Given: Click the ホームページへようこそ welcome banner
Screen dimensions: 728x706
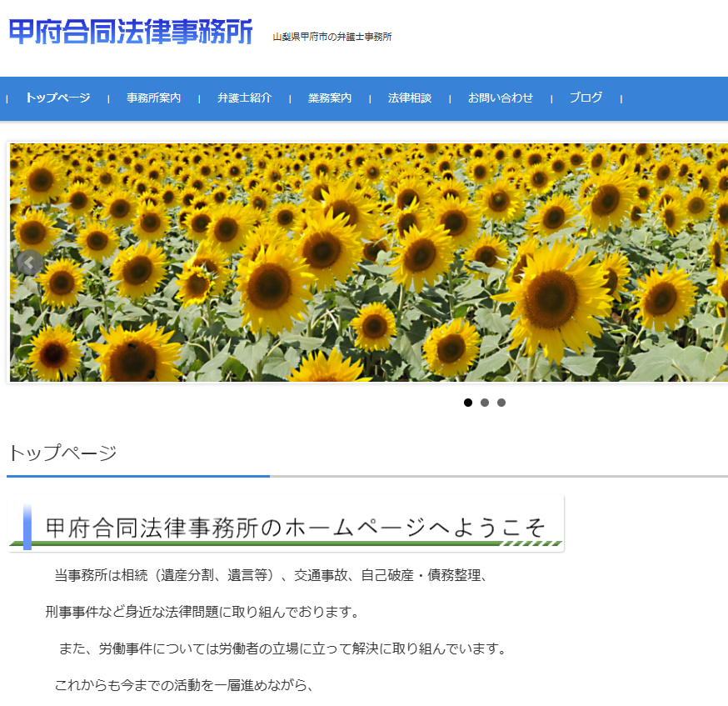Looking at the screenshot, I should pyautogui.click(x=287, y=524).
